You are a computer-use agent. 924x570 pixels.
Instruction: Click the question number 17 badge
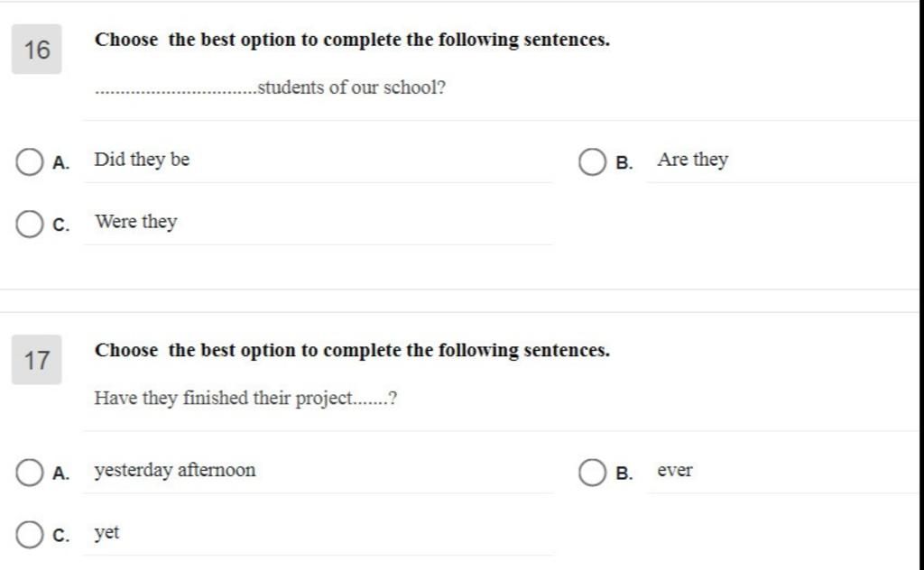click(36, 360)
